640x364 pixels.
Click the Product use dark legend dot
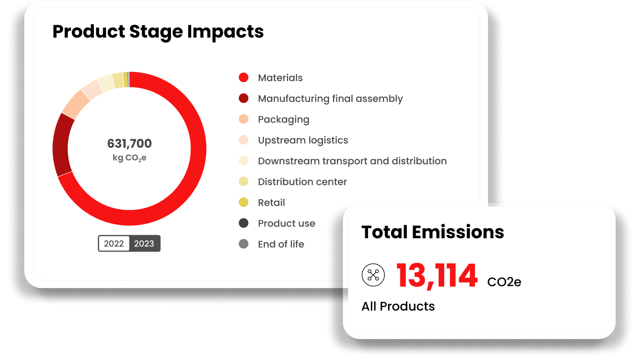pos(243,223)
